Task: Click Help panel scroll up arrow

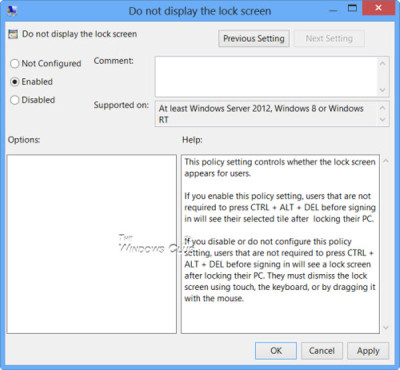Action: (x=386, y=161)
